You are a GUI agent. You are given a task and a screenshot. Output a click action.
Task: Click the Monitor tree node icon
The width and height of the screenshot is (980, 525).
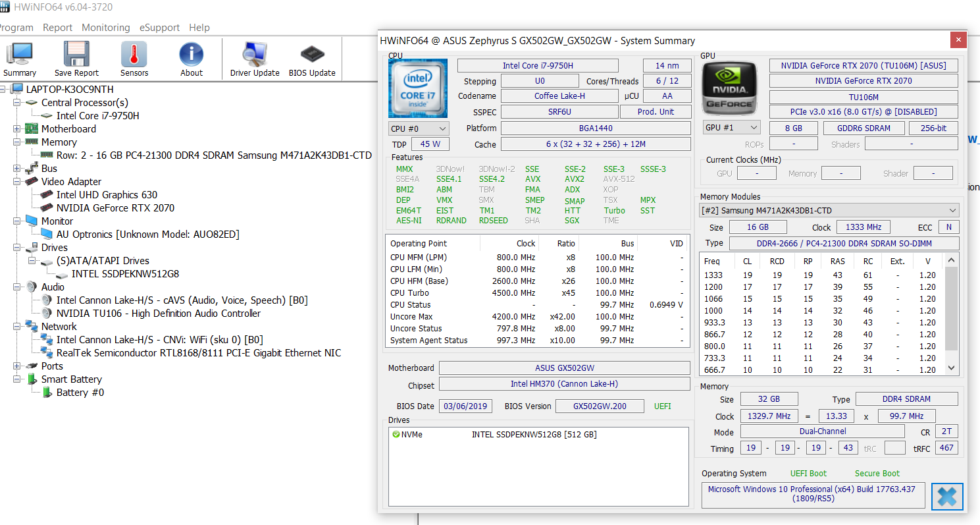tap(32, 221)
